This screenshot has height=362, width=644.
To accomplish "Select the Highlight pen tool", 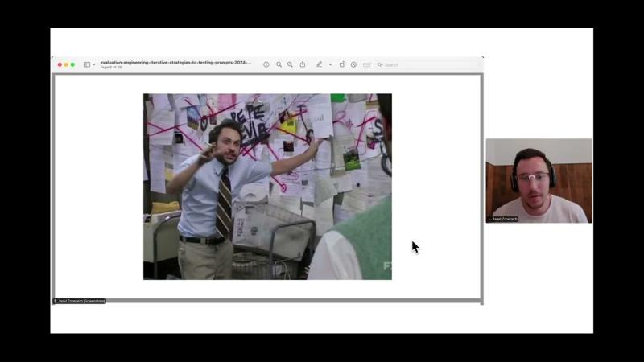I will (x=319, y=64).
